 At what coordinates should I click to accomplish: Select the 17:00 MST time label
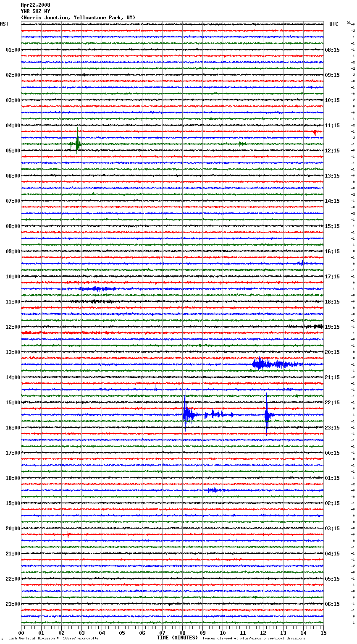[13, 453]
